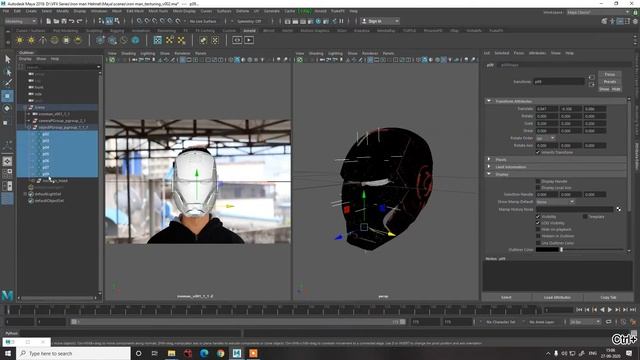Click Maya logo icon at bottom-left
Viewport: 640px width, 360px height.
point(7,295)
